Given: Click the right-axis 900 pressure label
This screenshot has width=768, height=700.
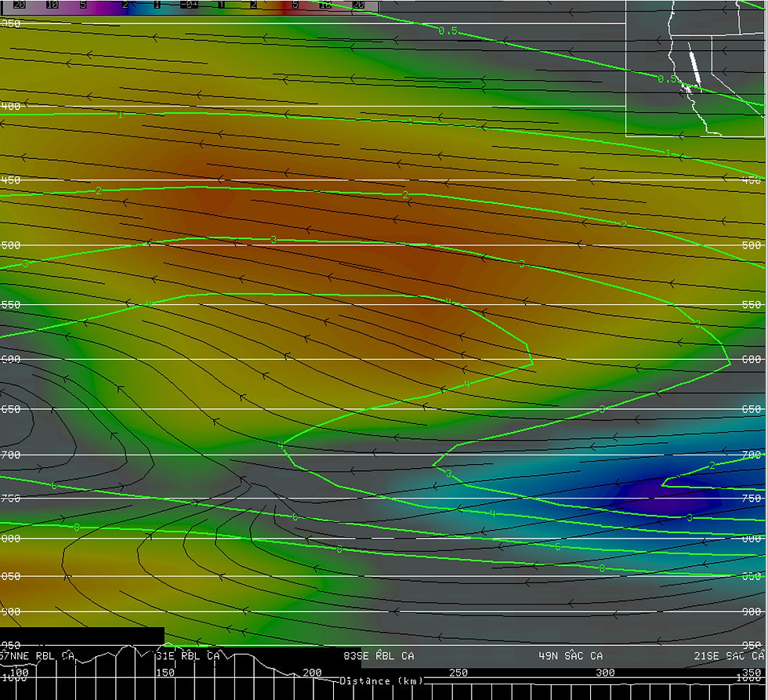Looking at the screenshot, I should pos(752,612).
